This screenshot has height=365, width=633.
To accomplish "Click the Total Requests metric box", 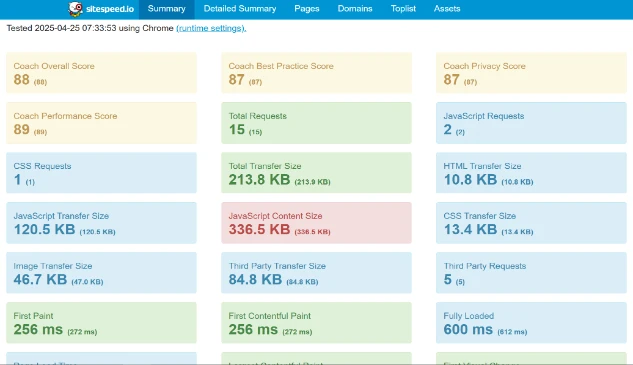I will pyautogui.click(x=316, y=123).
